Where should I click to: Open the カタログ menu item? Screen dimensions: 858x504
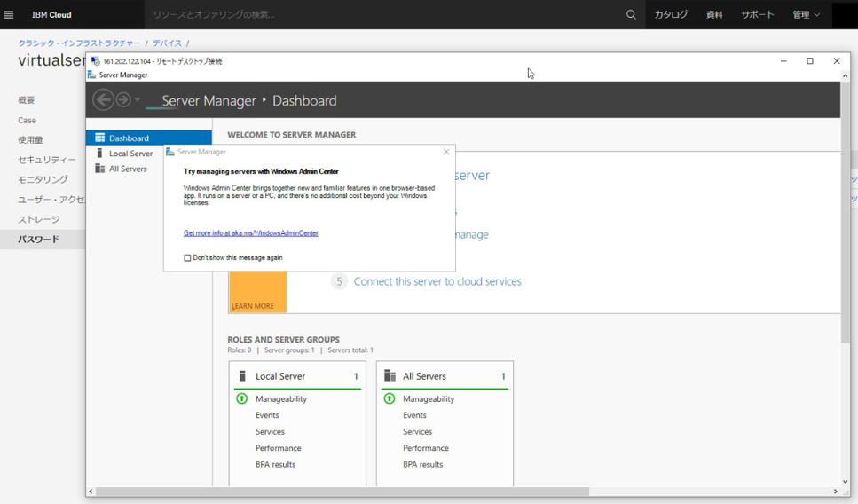click(671, 15)
